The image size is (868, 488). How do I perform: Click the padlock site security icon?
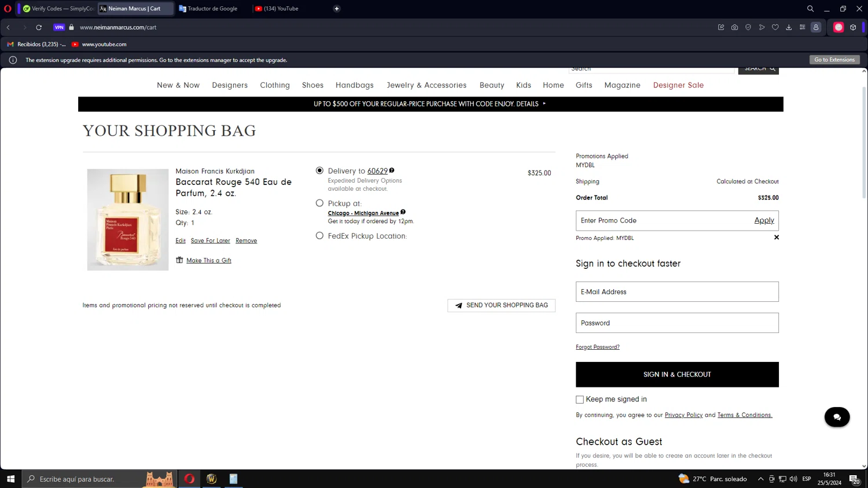(72, 27)
